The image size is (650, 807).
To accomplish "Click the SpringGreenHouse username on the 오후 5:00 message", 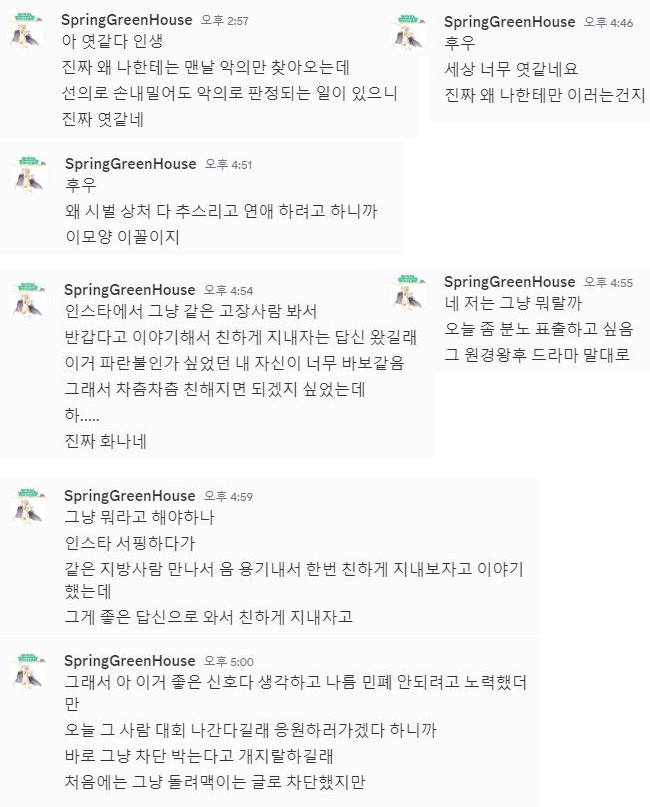I will coord(130,660).
